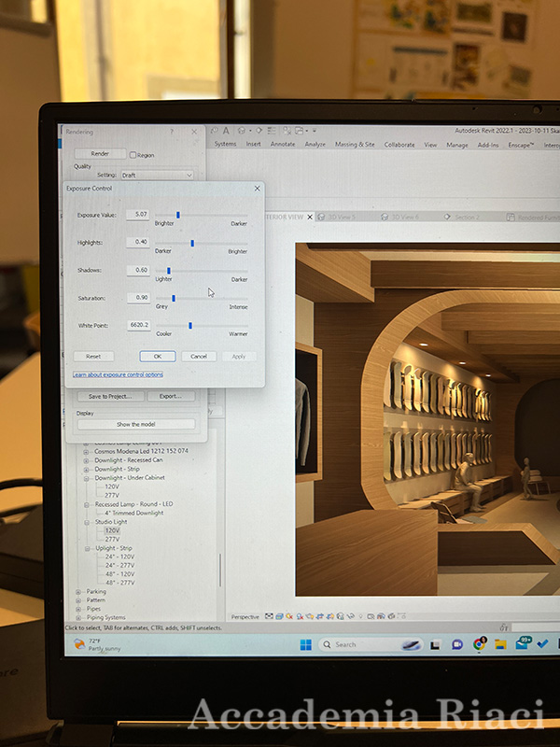Open the Analyze ribbon tab
Viewport: 560px width, 747px height.
(315, 145)
